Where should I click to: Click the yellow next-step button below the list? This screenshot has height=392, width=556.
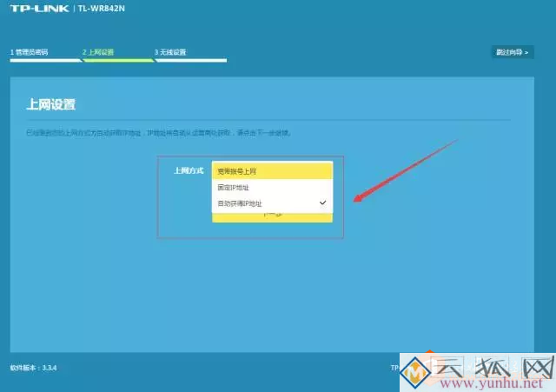pos(272,217)
